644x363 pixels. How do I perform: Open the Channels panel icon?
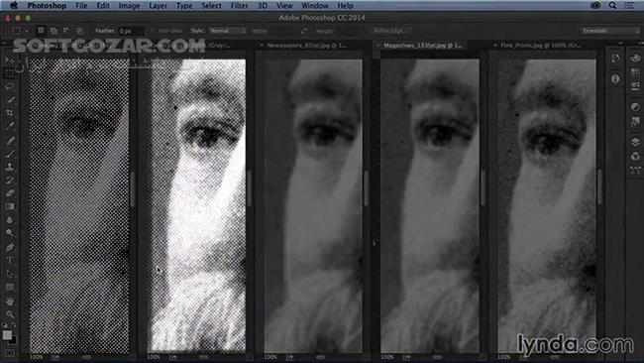pyautogui.click(x=635, y=157)
